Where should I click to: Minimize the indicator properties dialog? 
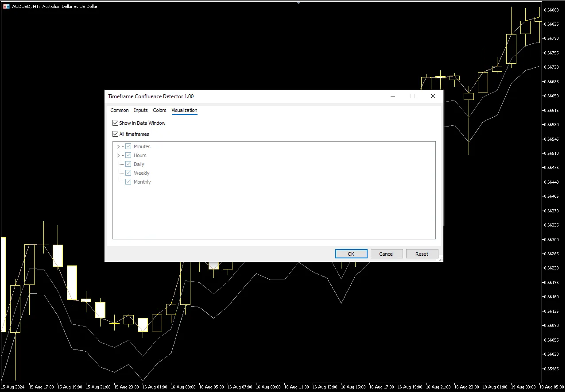[x=392, y=96]
